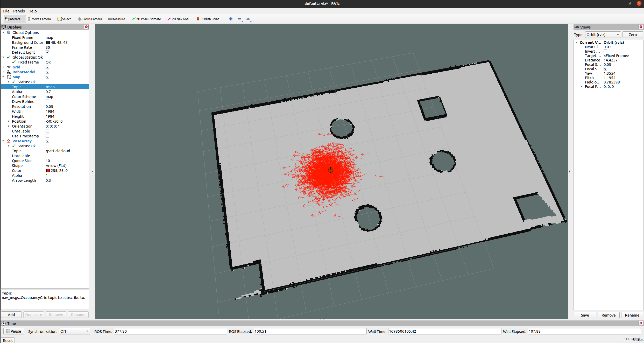Activate the 2D Nav Goal tool

click(x=178, y=19)
